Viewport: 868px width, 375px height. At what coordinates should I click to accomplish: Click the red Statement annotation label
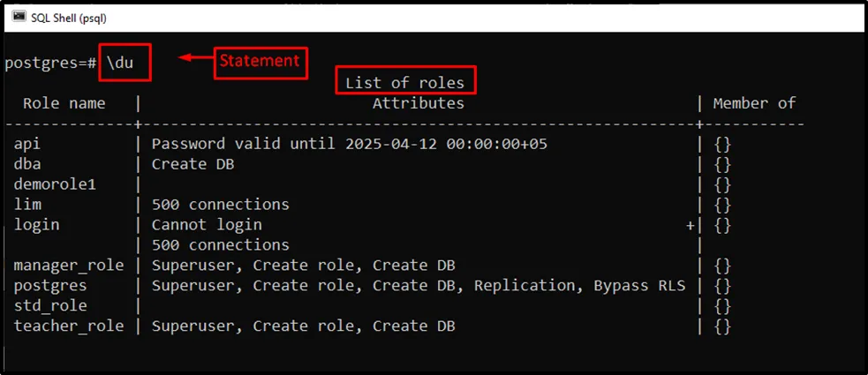pos(260,62)
